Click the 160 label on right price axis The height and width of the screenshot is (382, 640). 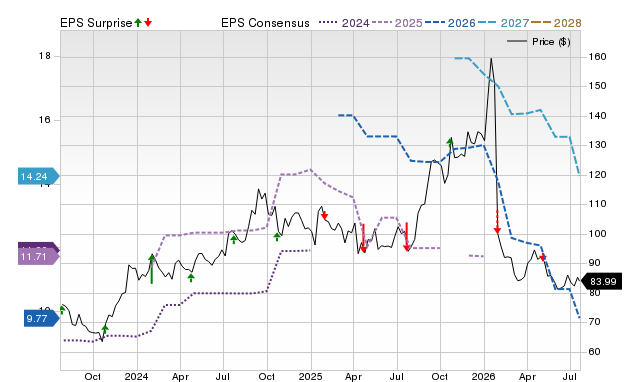point(598,57)
